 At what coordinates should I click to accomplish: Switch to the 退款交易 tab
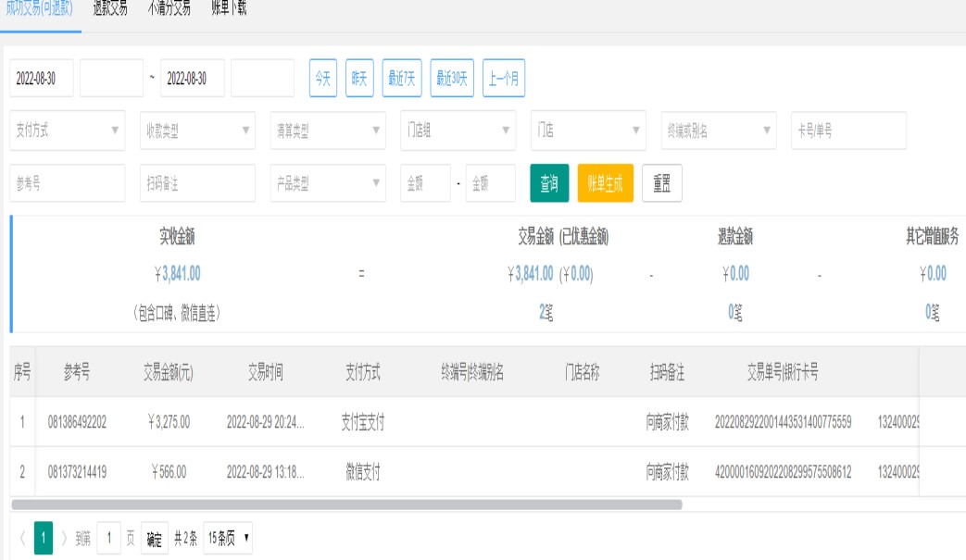pos(110,9)
